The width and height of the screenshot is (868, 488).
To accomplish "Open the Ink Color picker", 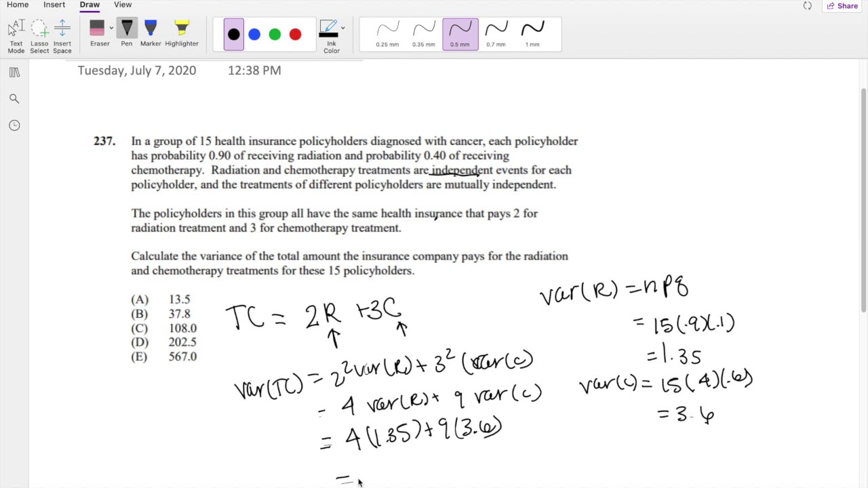I will pyautogui.click(x=332, y=37).
